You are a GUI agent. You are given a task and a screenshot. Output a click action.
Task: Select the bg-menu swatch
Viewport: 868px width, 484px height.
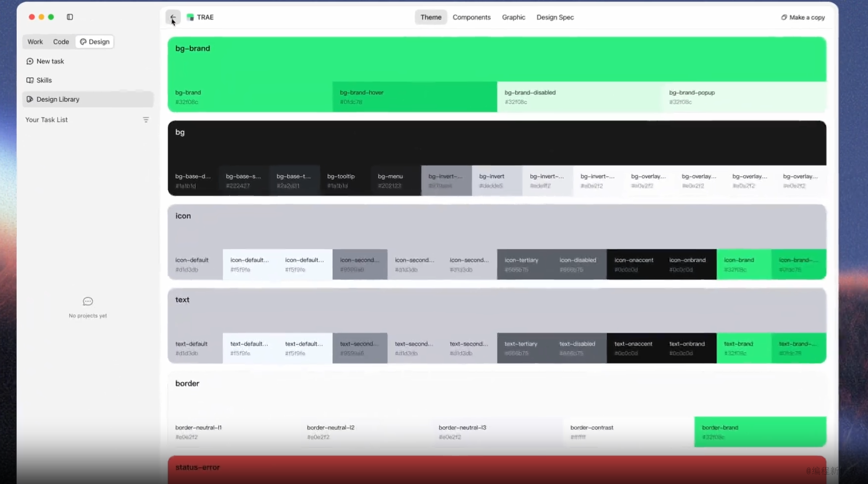[x=396, y=181]
